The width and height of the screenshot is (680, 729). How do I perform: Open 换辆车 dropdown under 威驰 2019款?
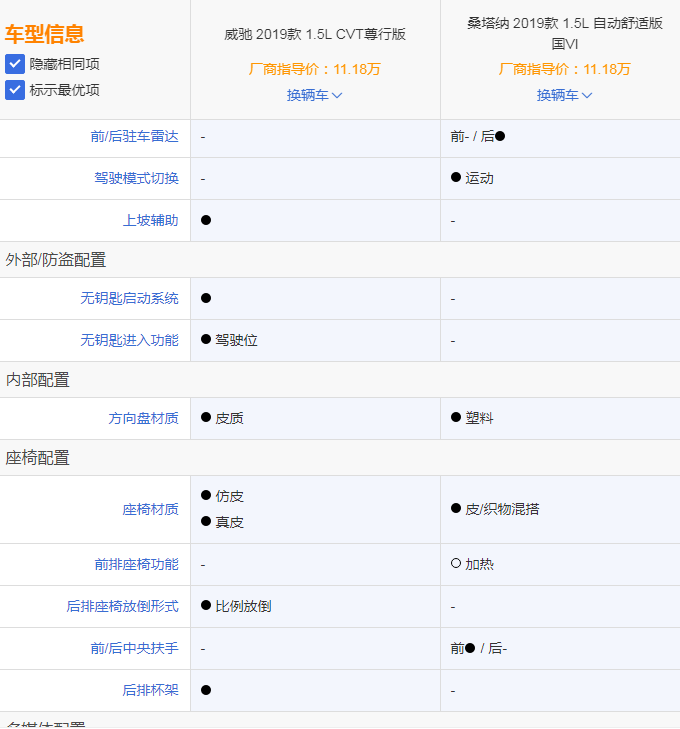315,95
